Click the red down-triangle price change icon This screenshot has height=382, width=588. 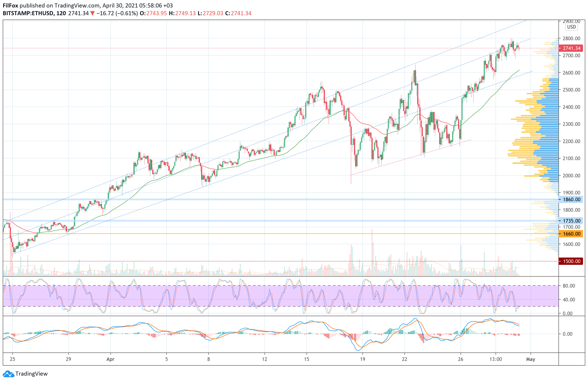(x=92, y=13)
